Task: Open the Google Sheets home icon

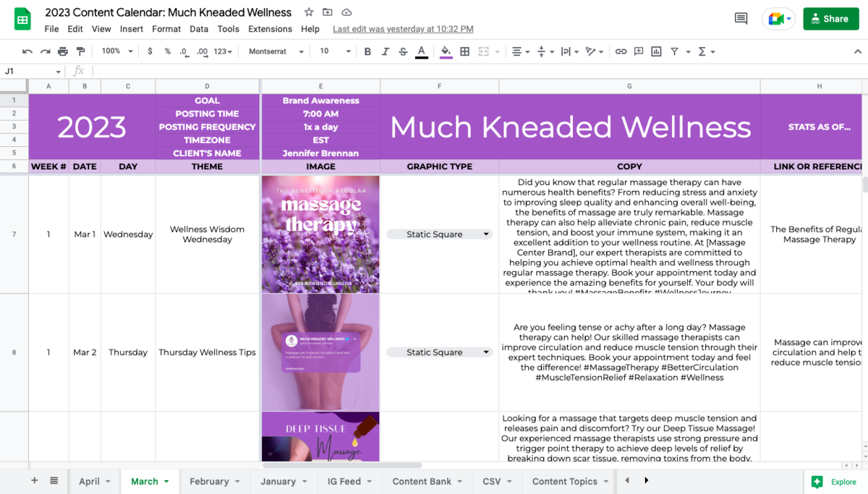Action: [x=22, y=20]
